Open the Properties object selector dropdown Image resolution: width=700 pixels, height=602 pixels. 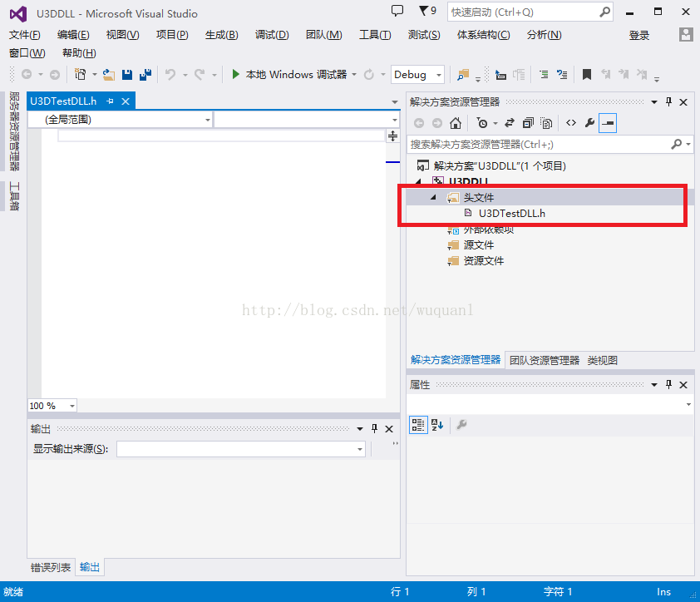[688, 404]
